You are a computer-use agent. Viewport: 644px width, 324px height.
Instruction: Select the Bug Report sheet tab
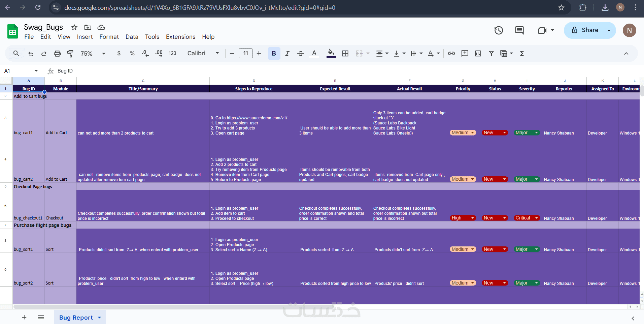point(76,318)
